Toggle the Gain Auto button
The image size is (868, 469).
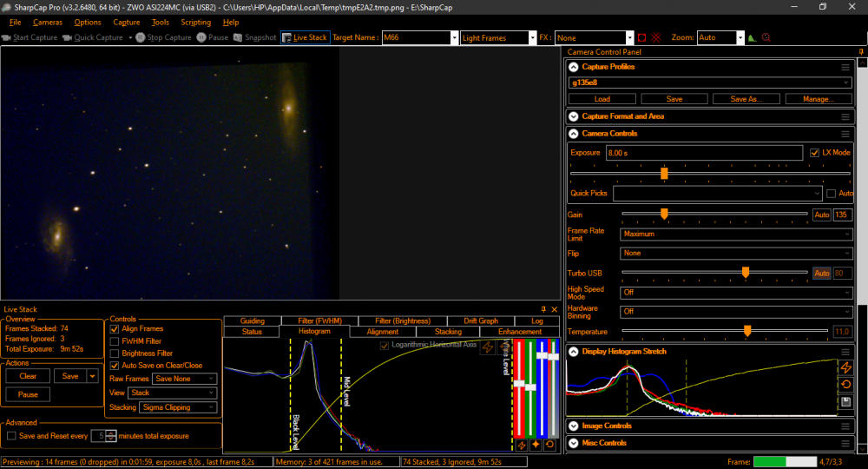click(821, 215)
